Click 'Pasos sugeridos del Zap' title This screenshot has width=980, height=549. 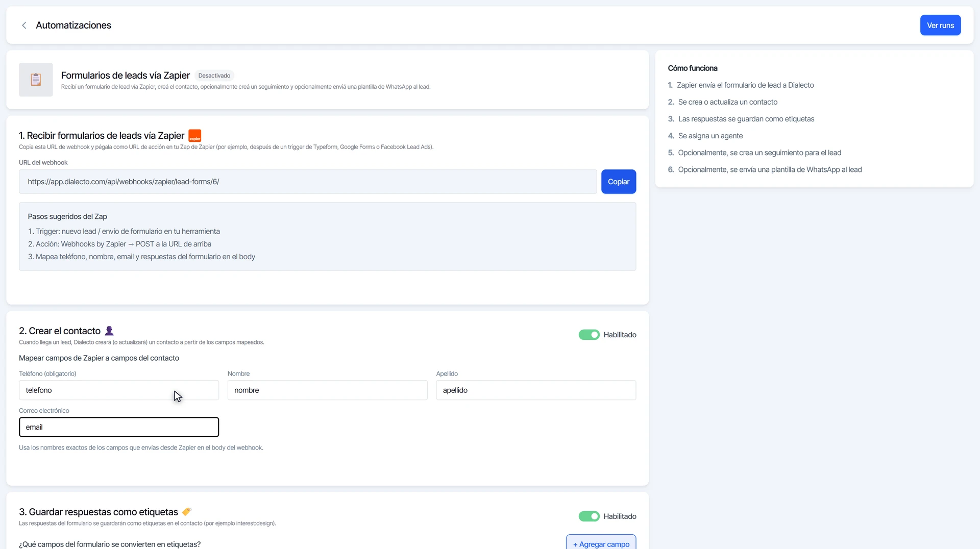point(67,216)
